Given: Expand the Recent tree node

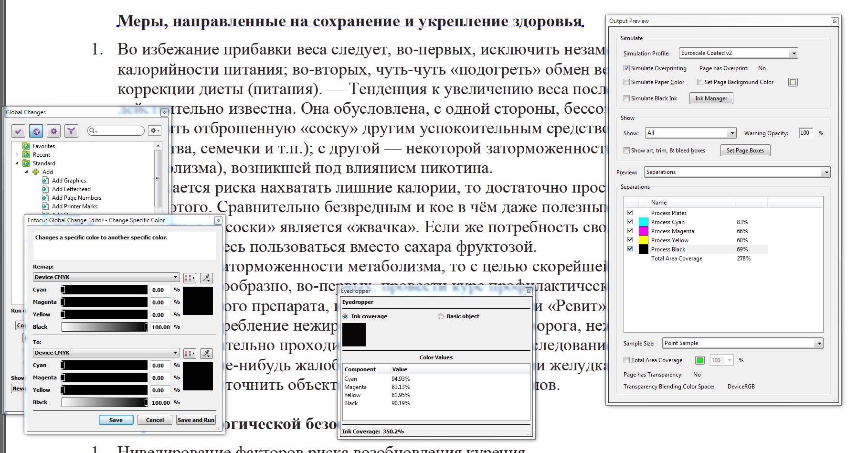Looking at the screenshot, I should (17, 155).
